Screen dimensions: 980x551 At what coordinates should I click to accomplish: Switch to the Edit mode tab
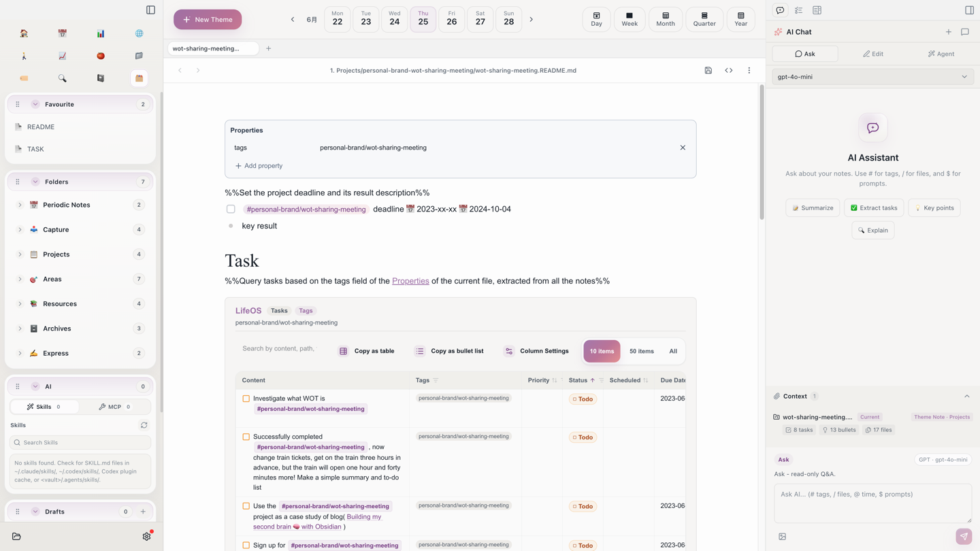(x=873, y=54)
